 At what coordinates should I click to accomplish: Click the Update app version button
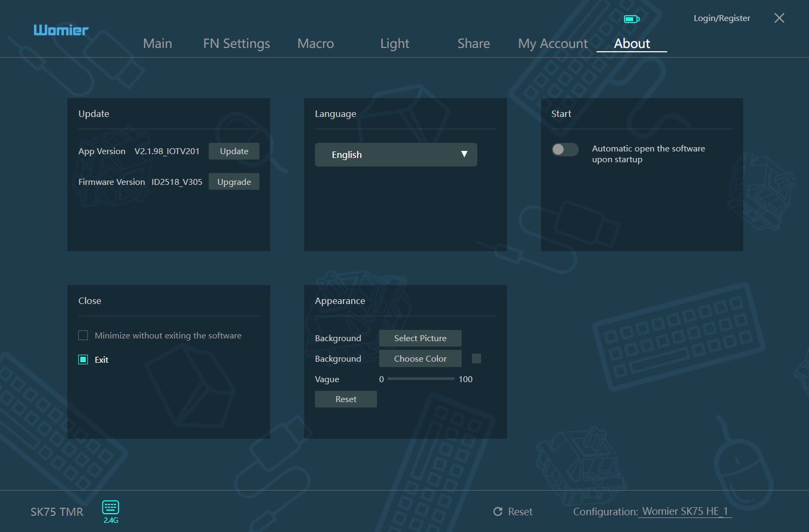tap(234, 151)
